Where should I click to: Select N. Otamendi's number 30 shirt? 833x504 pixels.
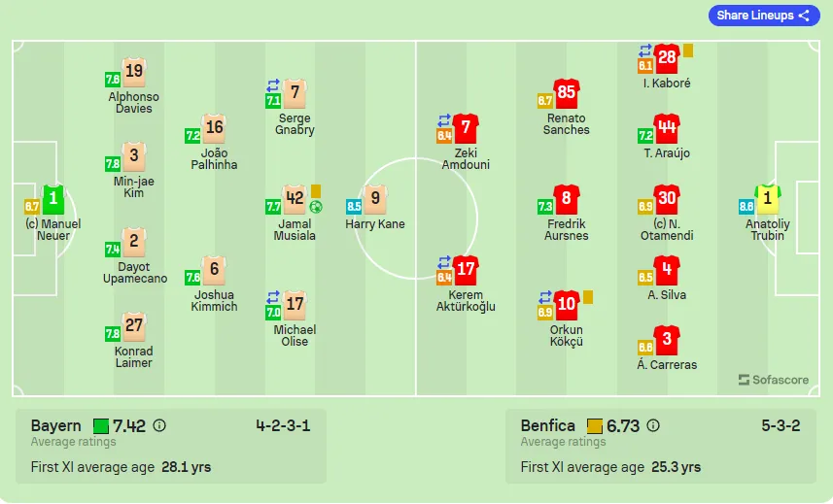coord(667,199)
